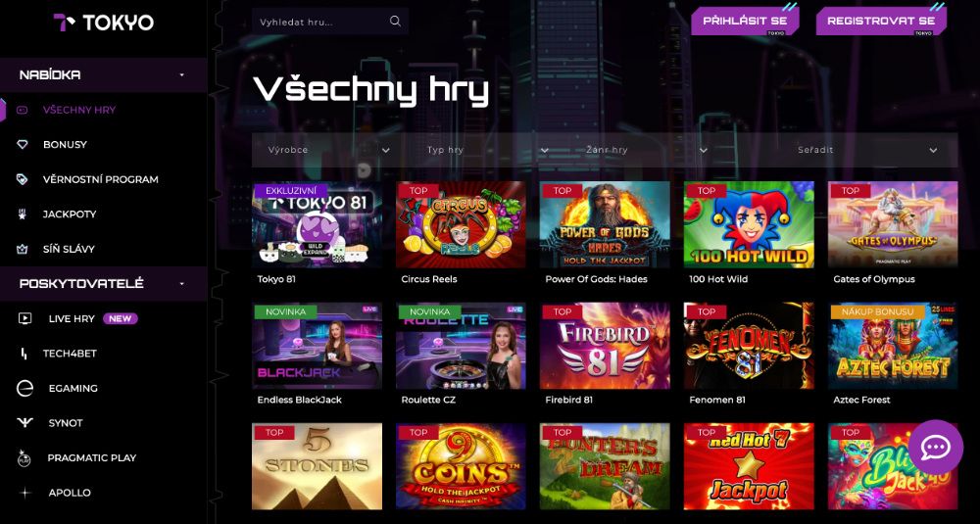This screenshot has width=980, height=524.
Task: Select Všechny hry in the sidebar menu
Action: coord(78,110)
